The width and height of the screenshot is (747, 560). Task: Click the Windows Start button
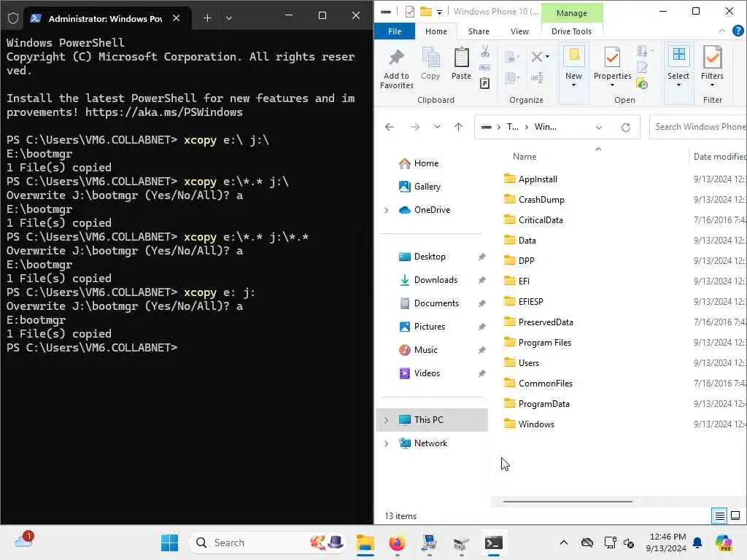coord(169,542)
